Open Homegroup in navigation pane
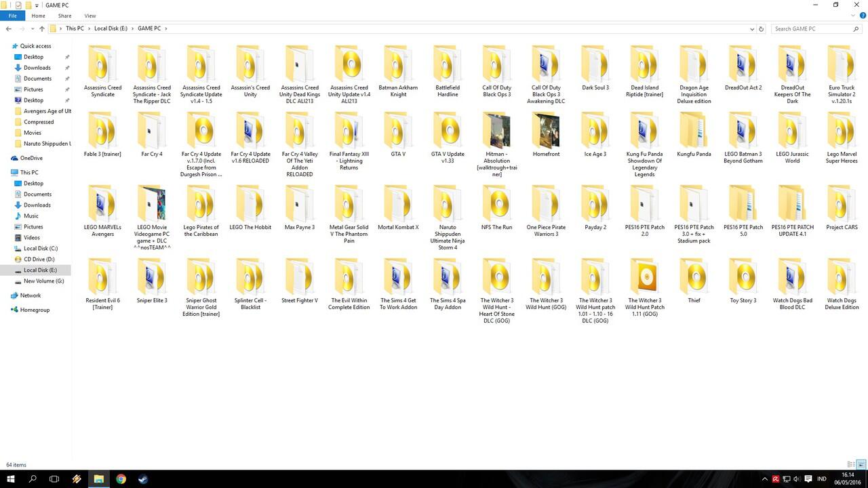Viewport: 868px width, 488px height. click(x=35, y=310)
